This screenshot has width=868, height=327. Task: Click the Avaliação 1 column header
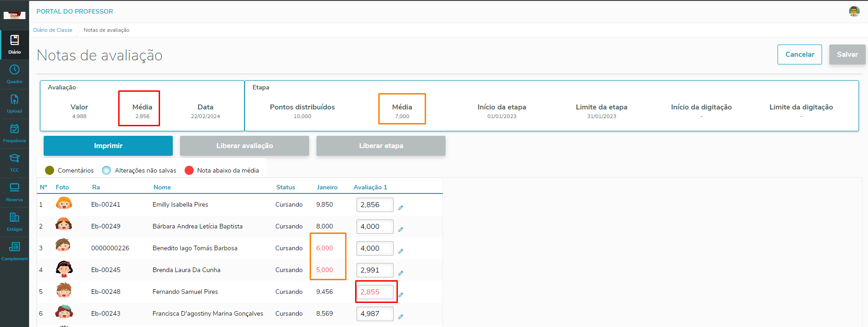[x=371, y=187]
